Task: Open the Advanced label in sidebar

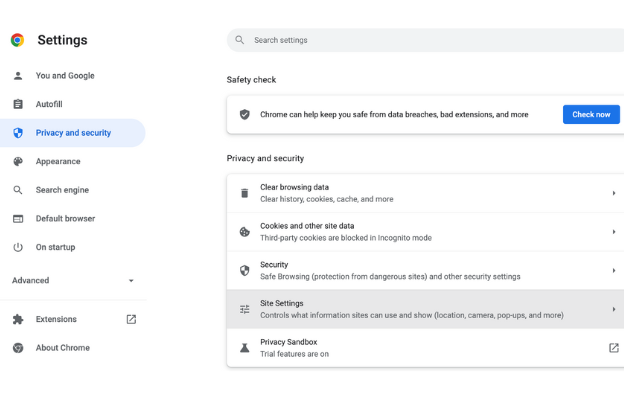Action: point(31,281)
